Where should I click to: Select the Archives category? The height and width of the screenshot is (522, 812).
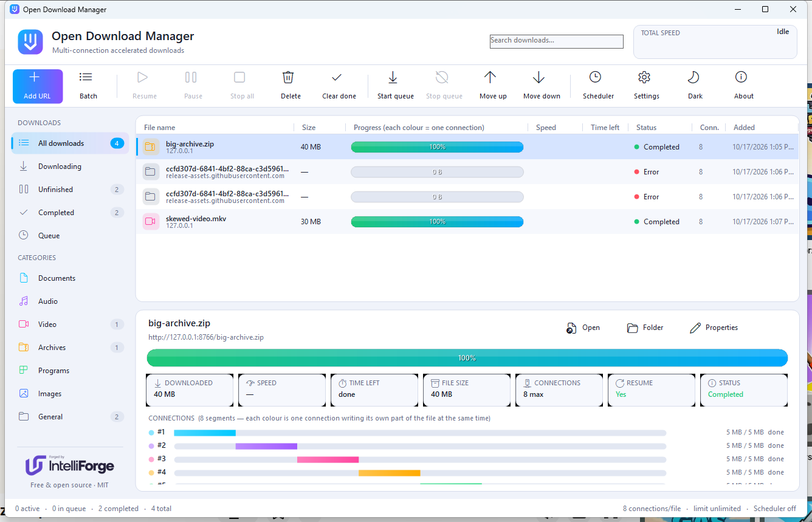click(x=70, y=348)
